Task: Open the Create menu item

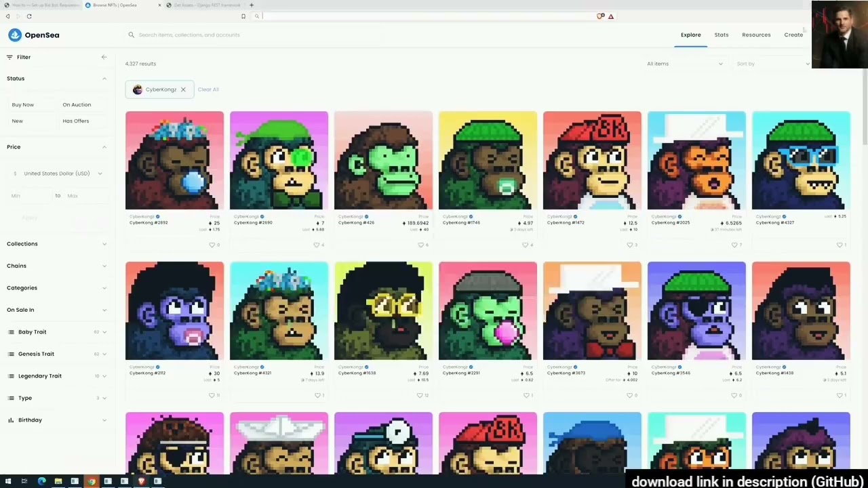Action: click(793, 35)
